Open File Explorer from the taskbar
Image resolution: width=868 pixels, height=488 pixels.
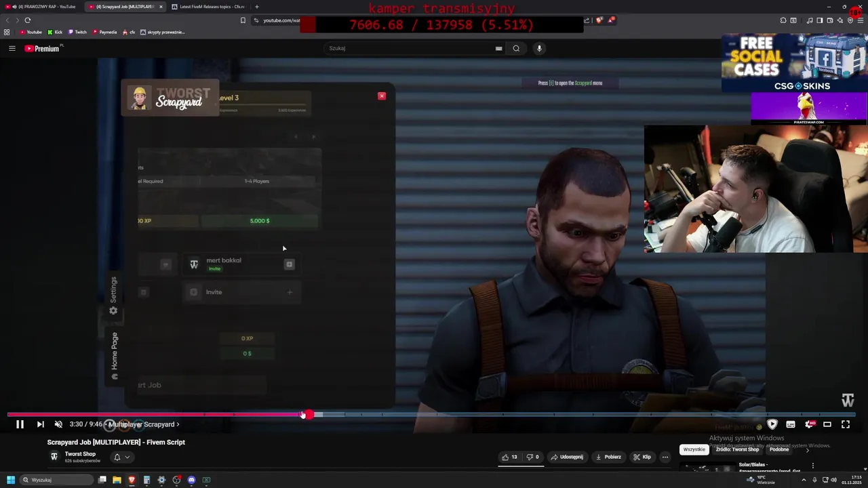tap(117, 480)
